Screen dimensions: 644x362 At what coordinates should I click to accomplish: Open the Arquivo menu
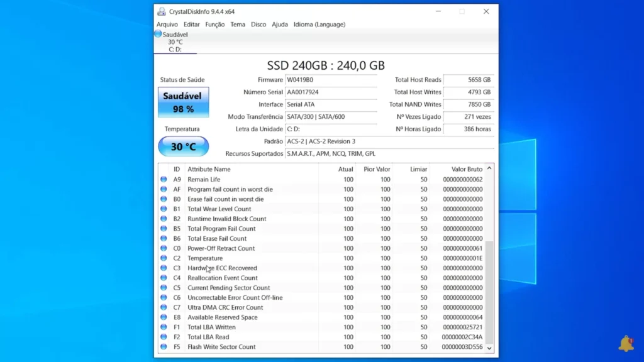(167, 25)
